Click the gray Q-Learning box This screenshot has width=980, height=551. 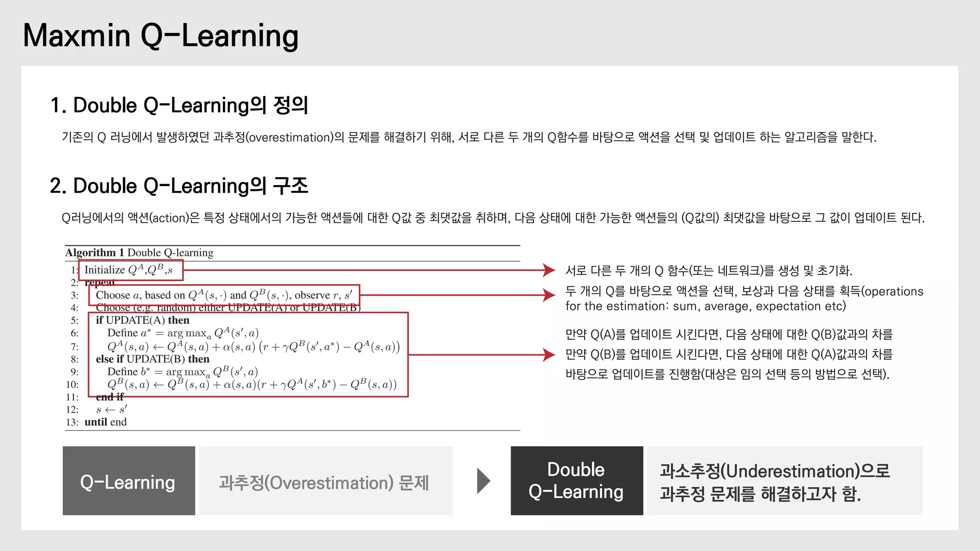(x=129, y=481)
